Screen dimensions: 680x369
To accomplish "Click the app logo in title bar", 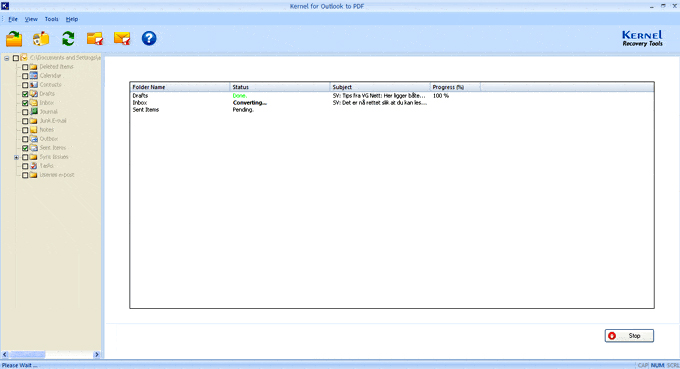I will (5, 6).
